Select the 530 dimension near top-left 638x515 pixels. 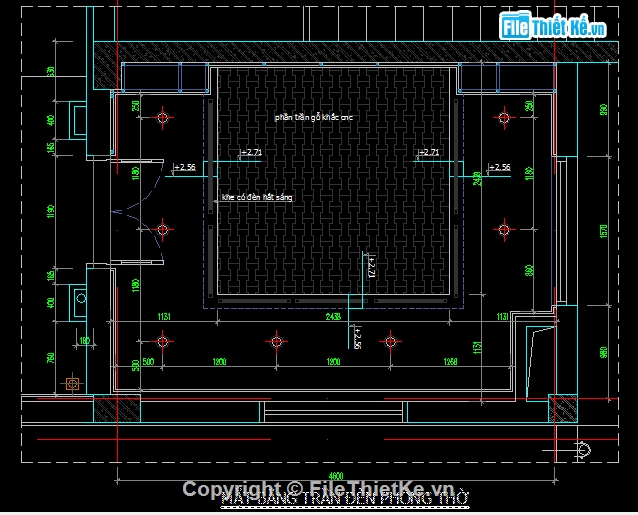coord(50,71)
